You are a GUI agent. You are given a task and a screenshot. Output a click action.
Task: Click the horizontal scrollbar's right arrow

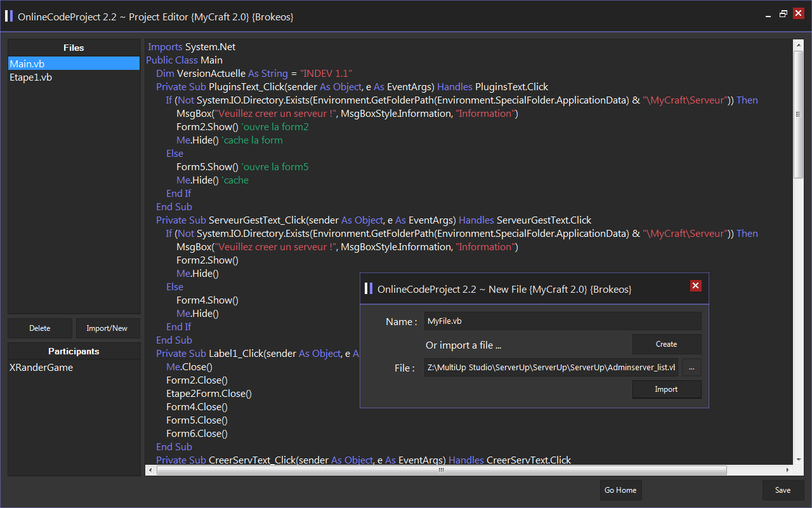[787, 471]
